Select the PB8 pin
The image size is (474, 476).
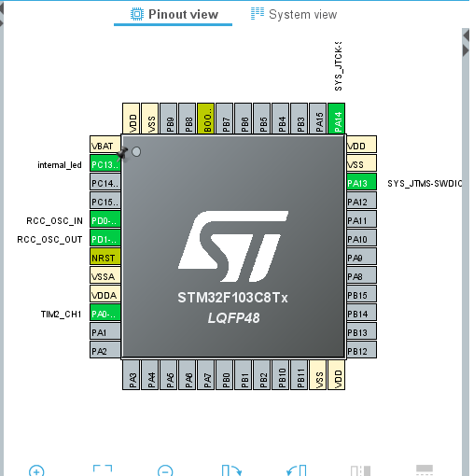(x=187, y=119)
